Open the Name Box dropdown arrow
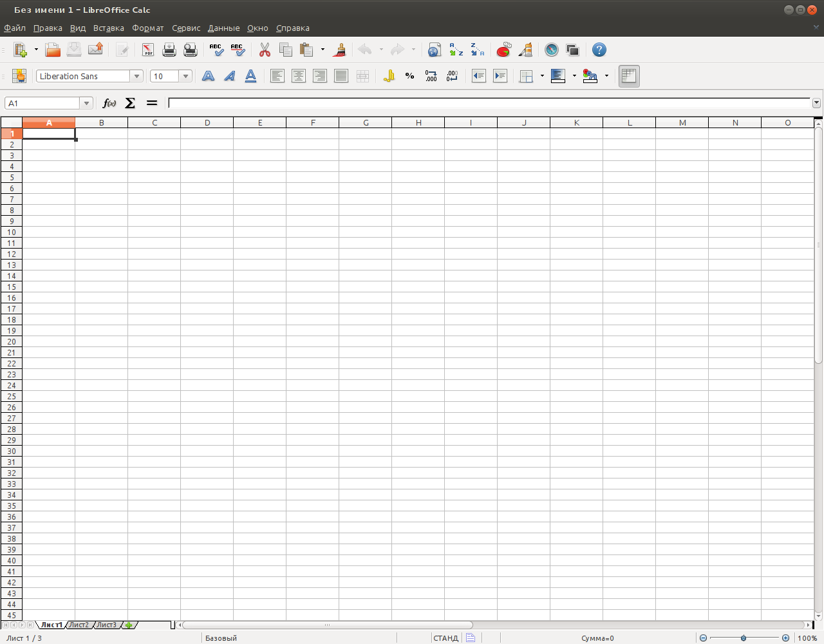 pos(86,103)
